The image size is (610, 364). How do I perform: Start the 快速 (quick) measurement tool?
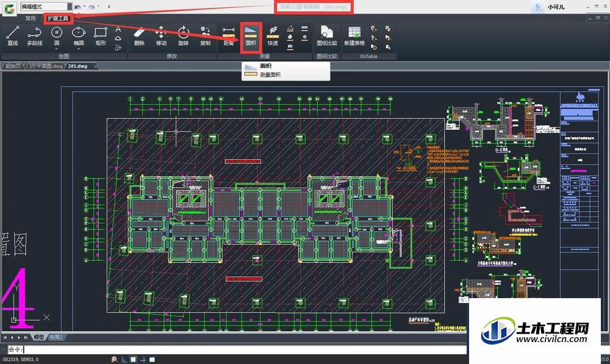point(273,36)
